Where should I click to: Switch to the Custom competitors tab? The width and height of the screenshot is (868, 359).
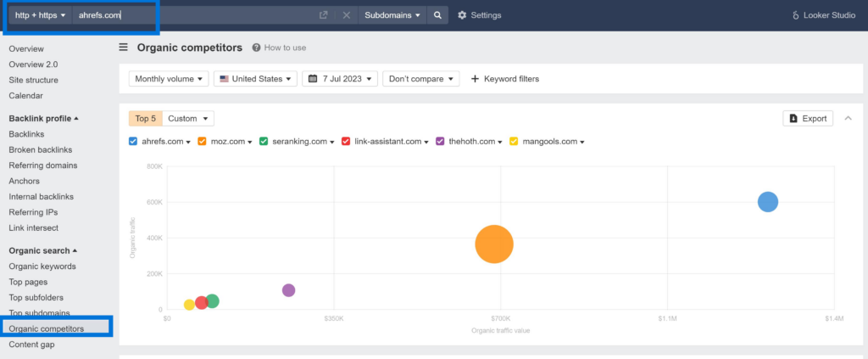point(187,119)
